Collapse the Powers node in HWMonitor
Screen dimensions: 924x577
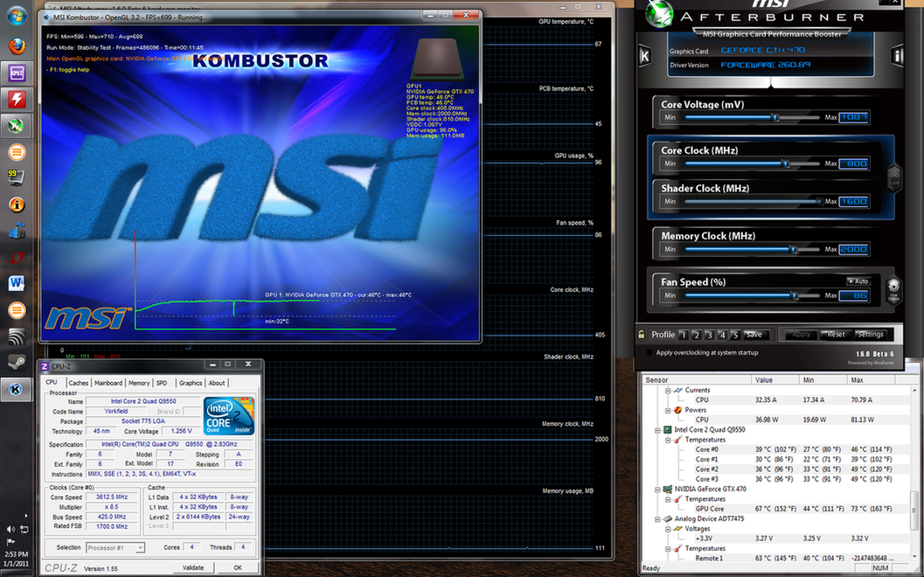pos(668,410)
